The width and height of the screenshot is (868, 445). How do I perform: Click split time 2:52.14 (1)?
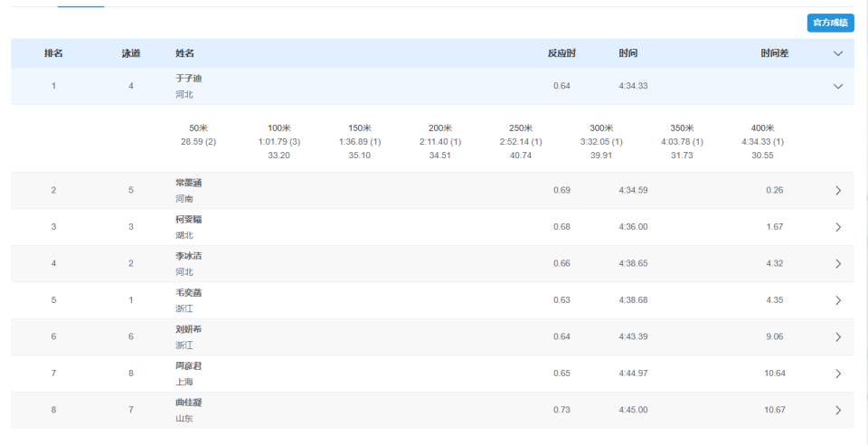click(521, 142)
